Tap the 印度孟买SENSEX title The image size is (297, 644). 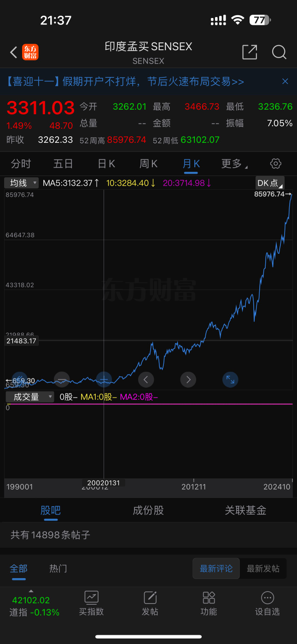[x=148, y=47]
